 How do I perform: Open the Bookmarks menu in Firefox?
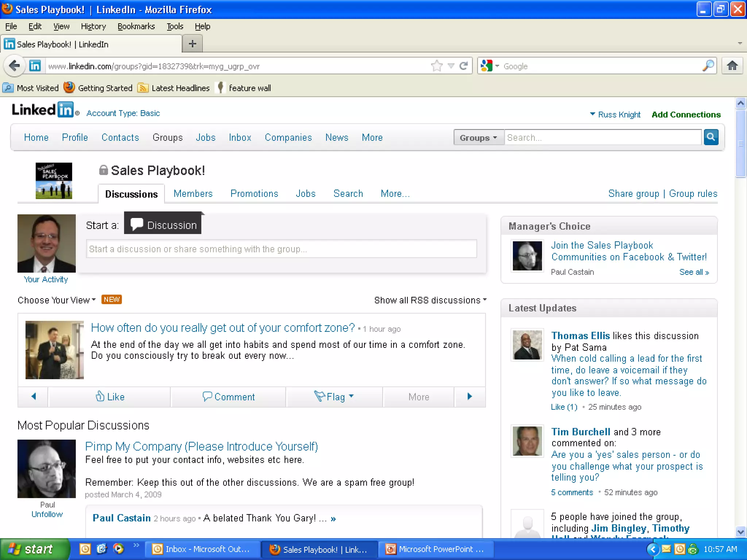point(136,26)
